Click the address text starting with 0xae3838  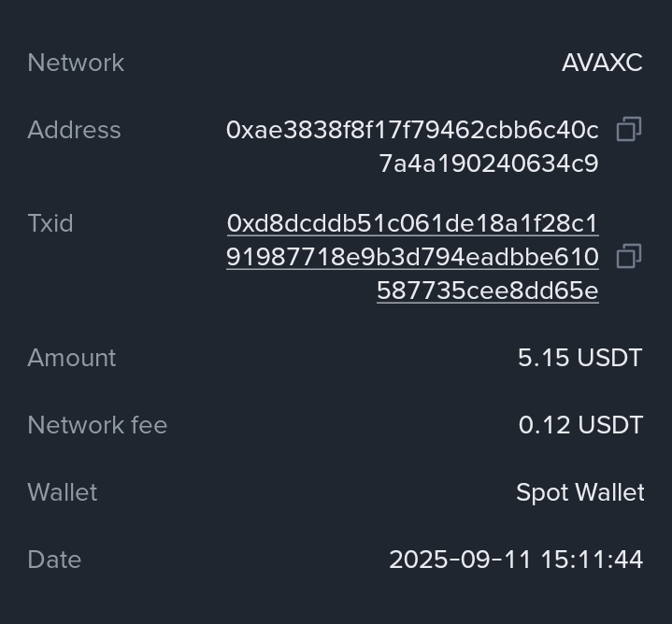pyautogui.click(x=412, y=131)
